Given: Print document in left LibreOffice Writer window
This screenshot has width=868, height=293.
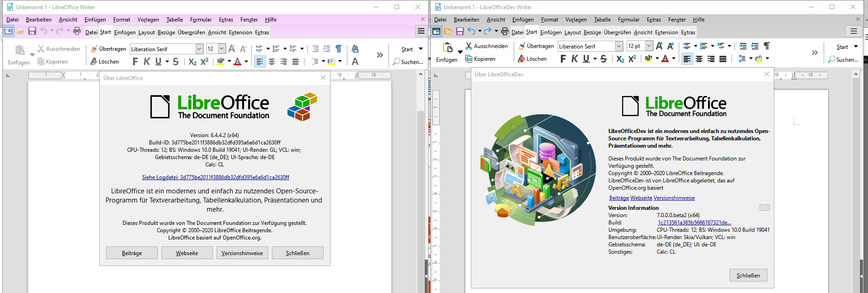Looking at the screenshot, I should click(x=77, y=31).
